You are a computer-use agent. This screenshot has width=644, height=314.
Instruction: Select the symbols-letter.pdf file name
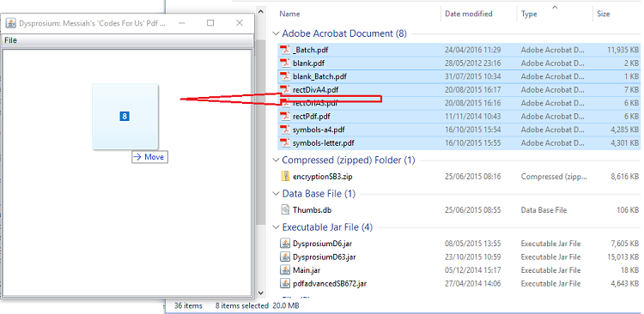coord(323,143)
